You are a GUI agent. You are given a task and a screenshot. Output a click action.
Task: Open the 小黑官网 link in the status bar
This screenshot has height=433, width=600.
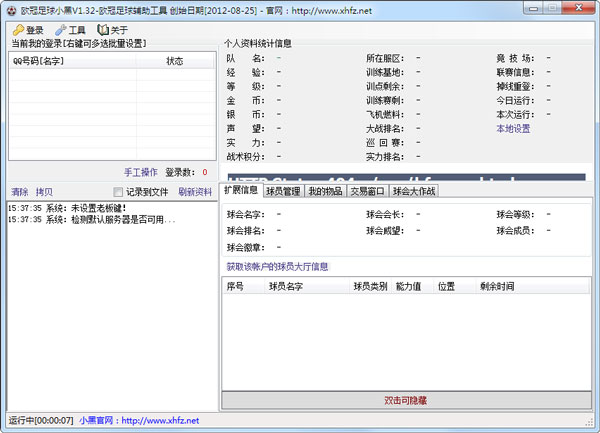[139, 421]
